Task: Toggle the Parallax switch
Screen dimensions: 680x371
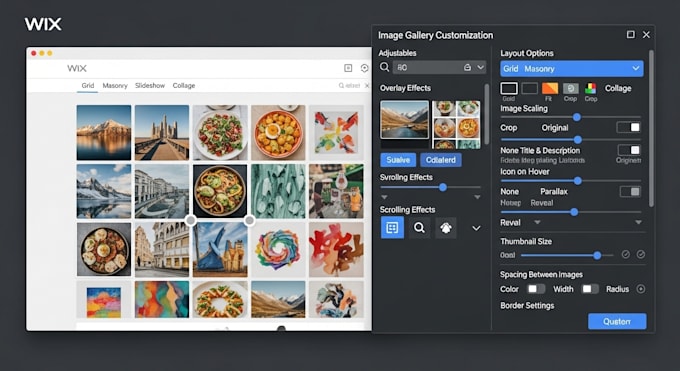Action: 630,192
